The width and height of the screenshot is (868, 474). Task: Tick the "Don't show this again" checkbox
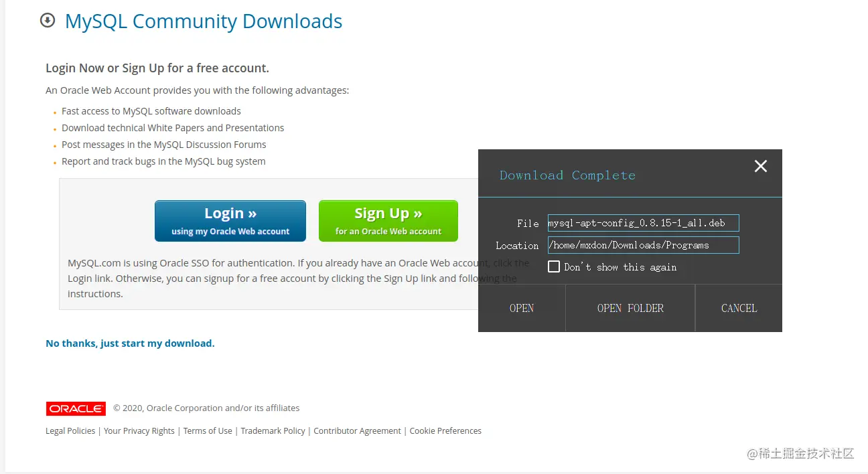click(x=554, y=266)
